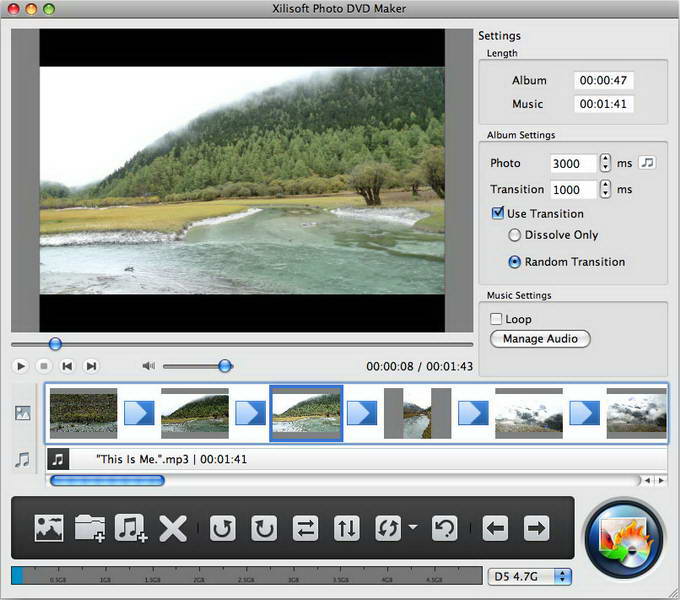
Task: Disable the Use Transition checkbox
Action: point(498,213)
